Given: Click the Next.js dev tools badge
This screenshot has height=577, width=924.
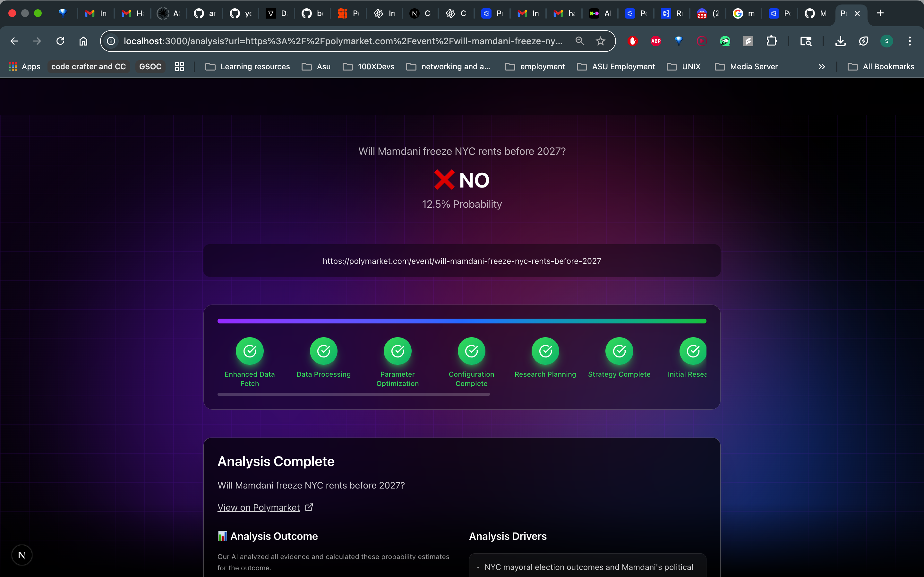Looking at the screenshot, I should [x=22, y=555].
